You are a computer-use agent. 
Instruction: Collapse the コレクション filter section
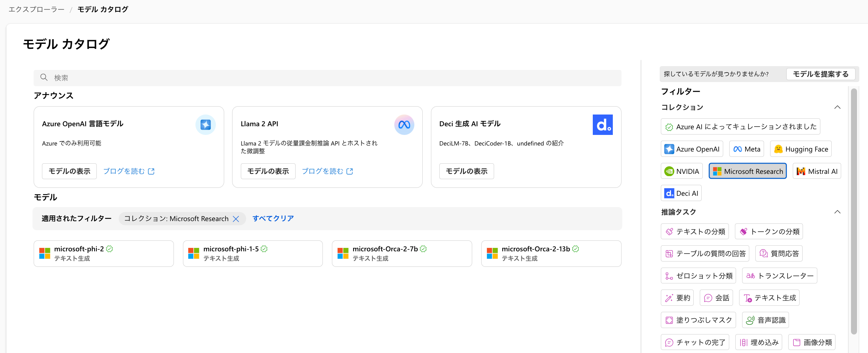[x=837, y=107]
